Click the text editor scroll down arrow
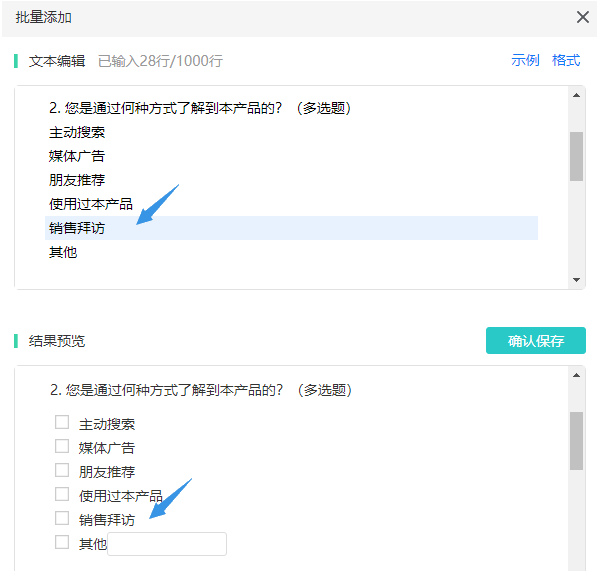The height and width of the screenshot is (571, 600). tap(576, 280)
